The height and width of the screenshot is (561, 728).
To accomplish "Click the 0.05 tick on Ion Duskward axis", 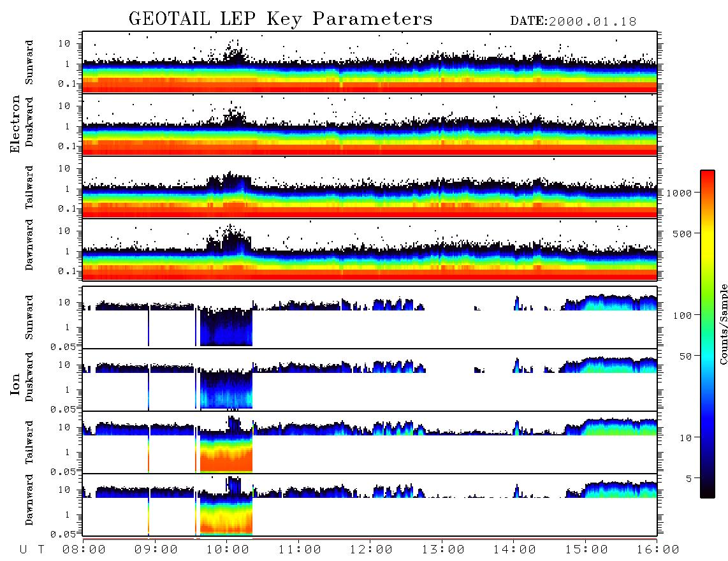I will pyautogui.click(x=62, y=409).
